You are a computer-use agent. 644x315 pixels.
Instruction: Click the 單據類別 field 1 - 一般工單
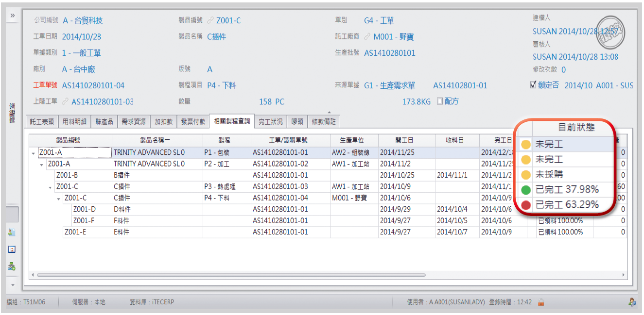pyautogui.click(x=82, y=53)
